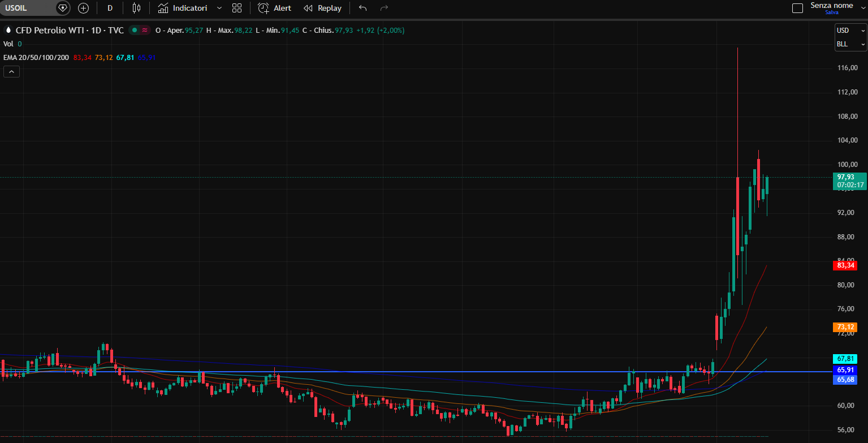The image size is (868, 443).
Task: Click the blue 65,91 value in the legend
Action: pos(146,57)
